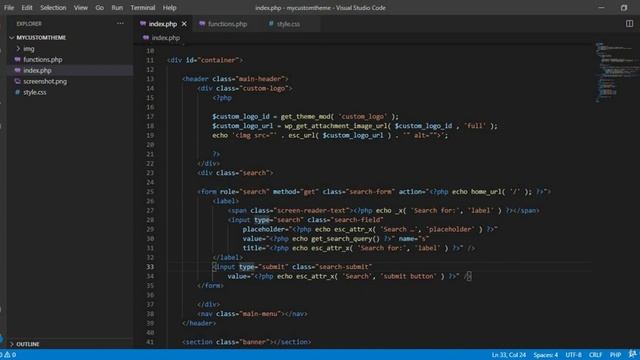640x360 pixels.
Task: Click 'container' id in line 11
Action: click(218, 60)
